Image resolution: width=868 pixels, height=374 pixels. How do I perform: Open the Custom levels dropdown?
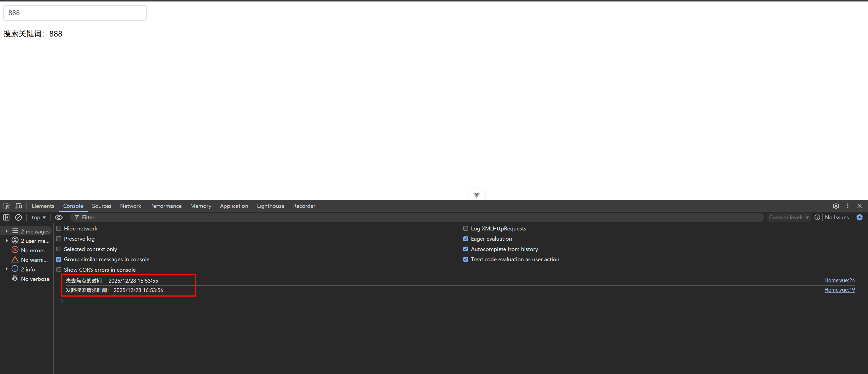coord(788,218)
